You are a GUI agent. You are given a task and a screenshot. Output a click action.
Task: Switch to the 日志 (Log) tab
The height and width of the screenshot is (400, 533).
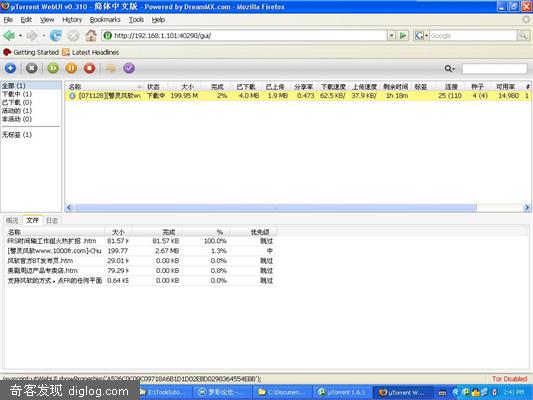(x=52, y=220)
